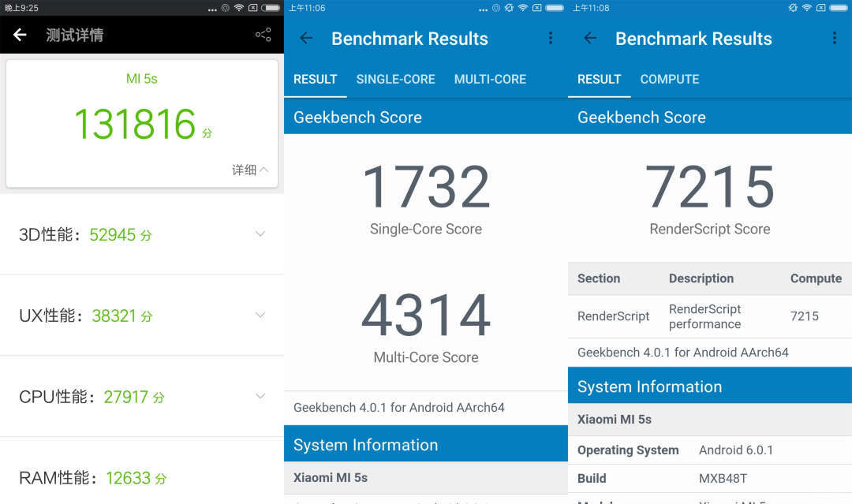Tap RAM性能 12633 score row

click(142, 477)
